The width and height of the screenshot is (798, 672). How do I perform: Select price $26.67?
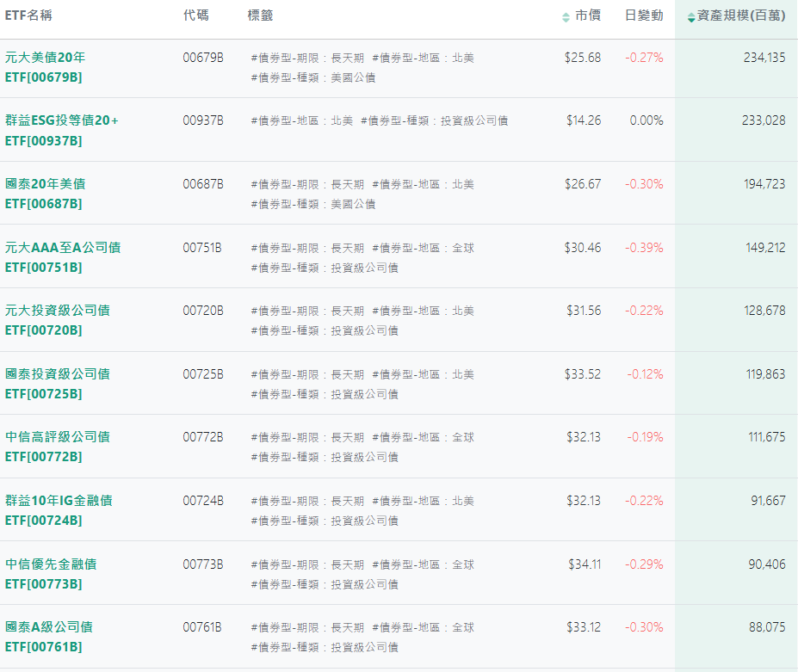tap(583, 184)
